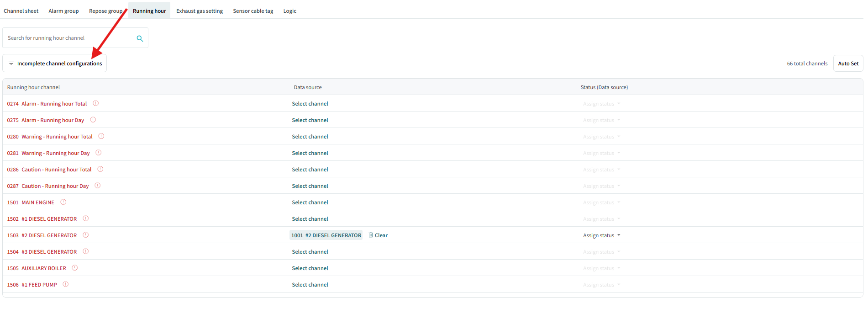Click the search magnifier icon
This screenshot has height=330, width=868.
140,38
